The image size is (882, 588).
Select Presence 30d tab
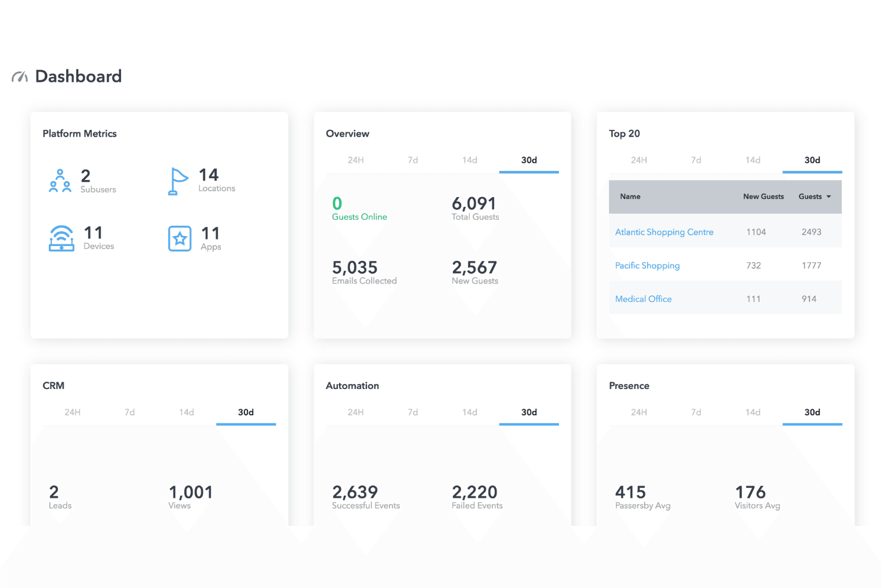[x=812, y=412]
